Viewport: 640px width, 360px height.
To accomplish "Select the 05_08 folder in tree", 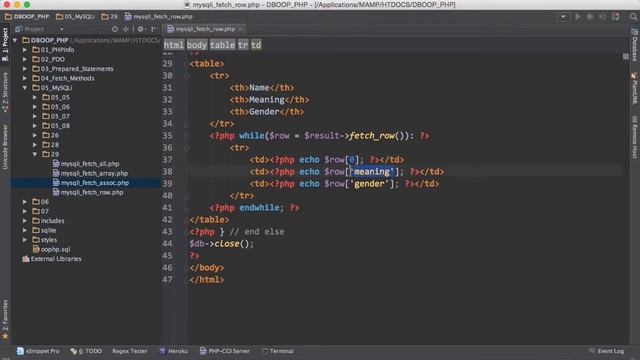I will tap(56, 126).
